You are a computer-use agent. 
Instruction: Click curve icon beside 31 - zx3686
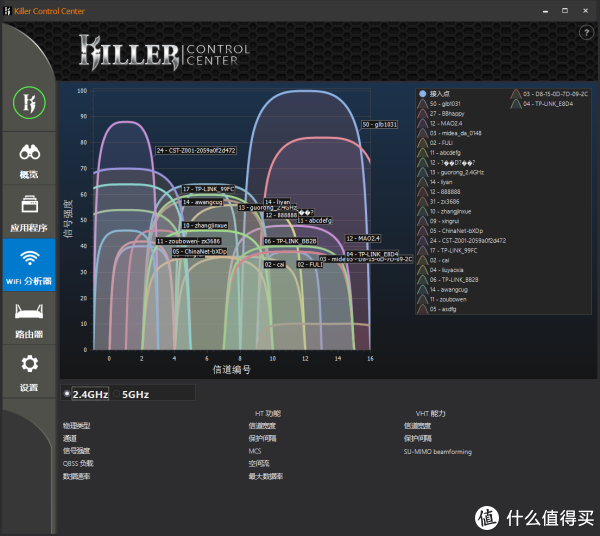(x=422, y=202)
